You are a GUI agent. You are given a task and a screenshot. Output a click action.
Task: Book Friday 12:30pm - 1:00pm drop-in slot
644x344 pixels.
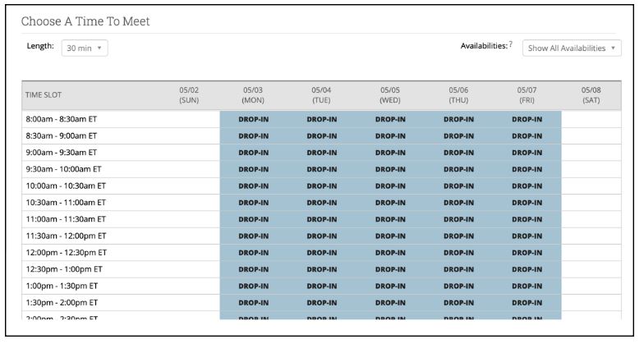[527, 269]
